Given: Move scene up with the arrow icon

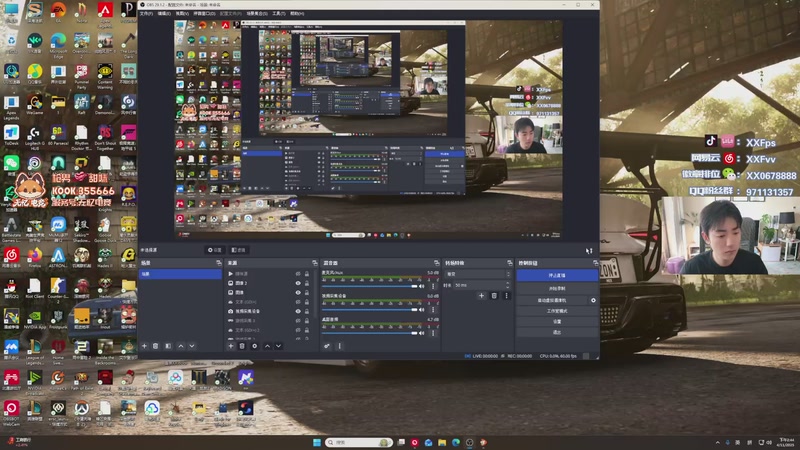Looking at the screenshot, I should (181, 346).
